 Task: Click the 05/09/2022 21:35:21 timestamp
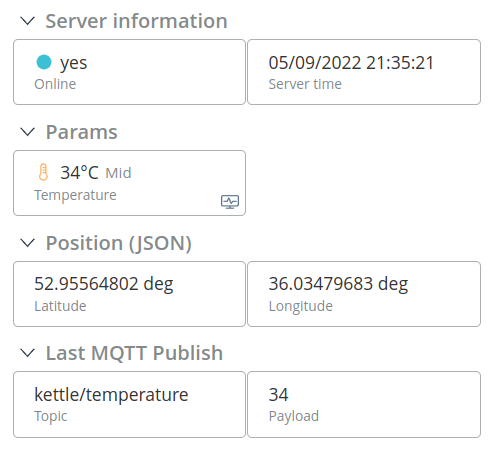point(351,63)
